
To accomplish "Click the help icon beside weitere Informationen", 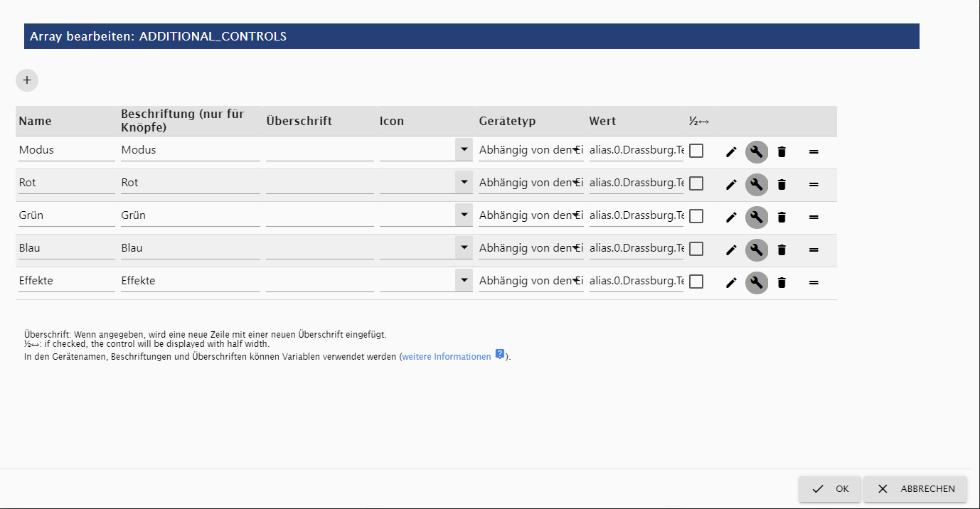I will click(500, 355).
